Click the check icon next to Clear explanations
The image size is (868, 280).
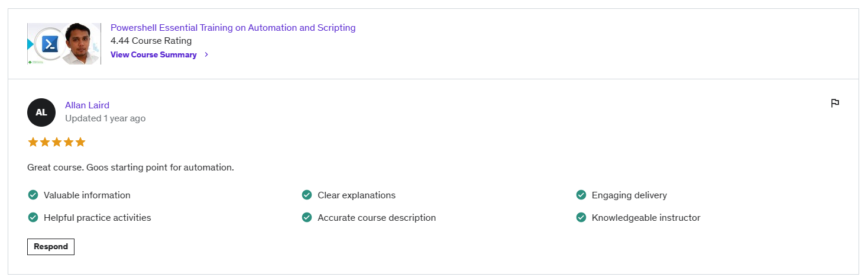pos(307,195)
